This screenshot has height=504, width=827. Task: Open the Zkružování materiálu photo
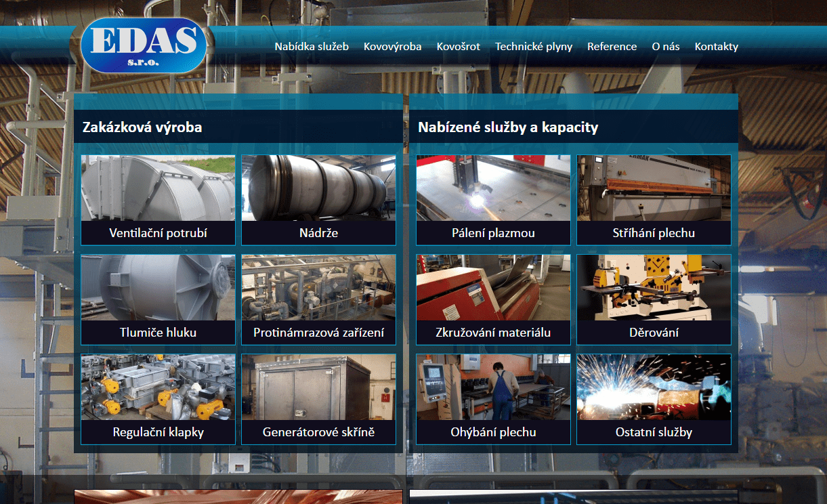pos(493,288)
